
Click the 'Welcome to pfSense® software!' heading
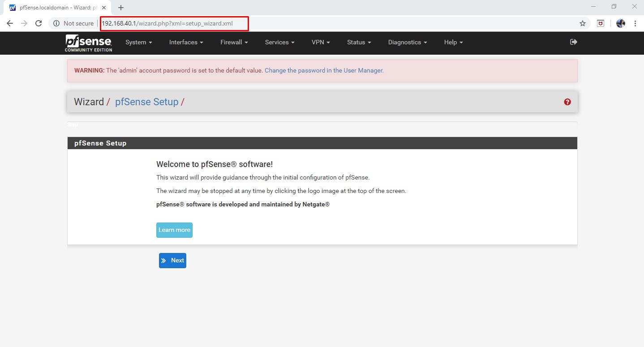tap(215, 164)
